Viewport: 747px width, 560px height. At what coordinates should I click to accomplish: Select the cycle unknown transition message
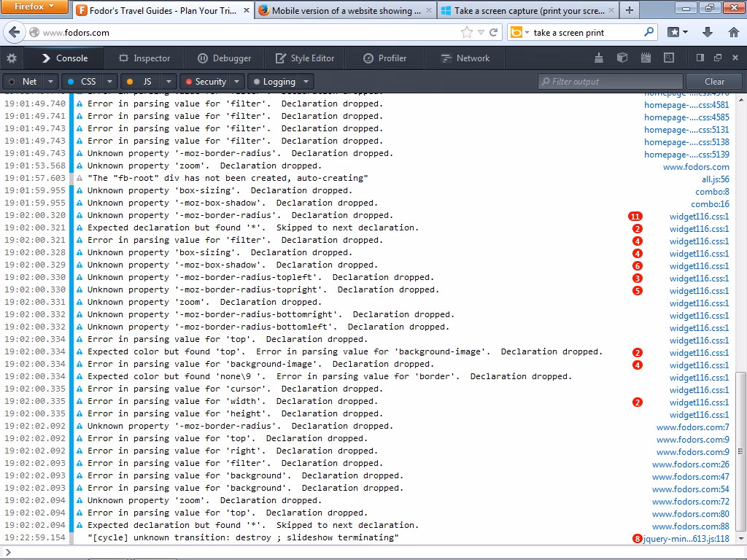click(x=244, y=537)
